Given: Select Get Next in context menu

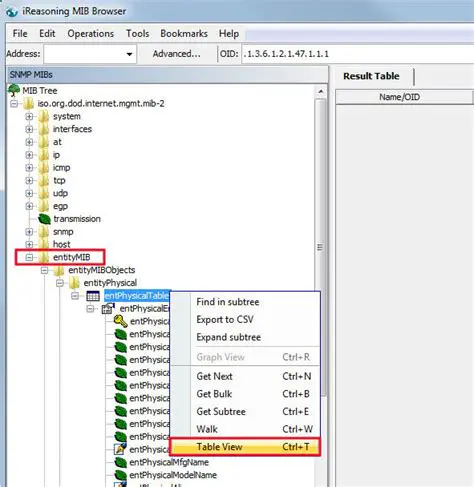Looking at the screenshot, I should coord(245,376).
